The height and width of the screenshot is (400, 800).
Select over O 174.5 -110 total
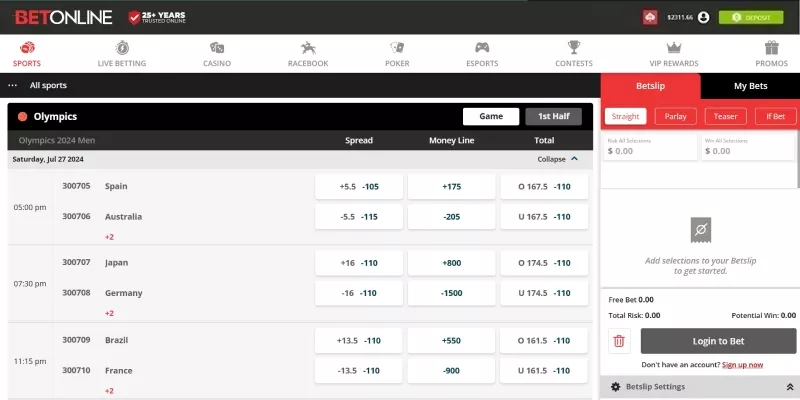point(544,263)
